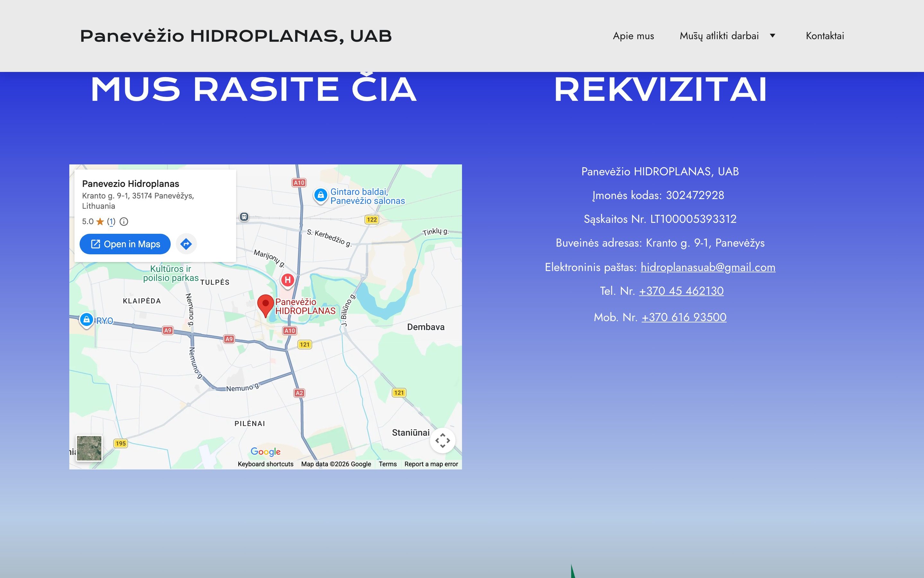This screenshot has height=578, width=924.
Task: Call the +370 45 462130 phone link
Action: (x=681, y=291)
